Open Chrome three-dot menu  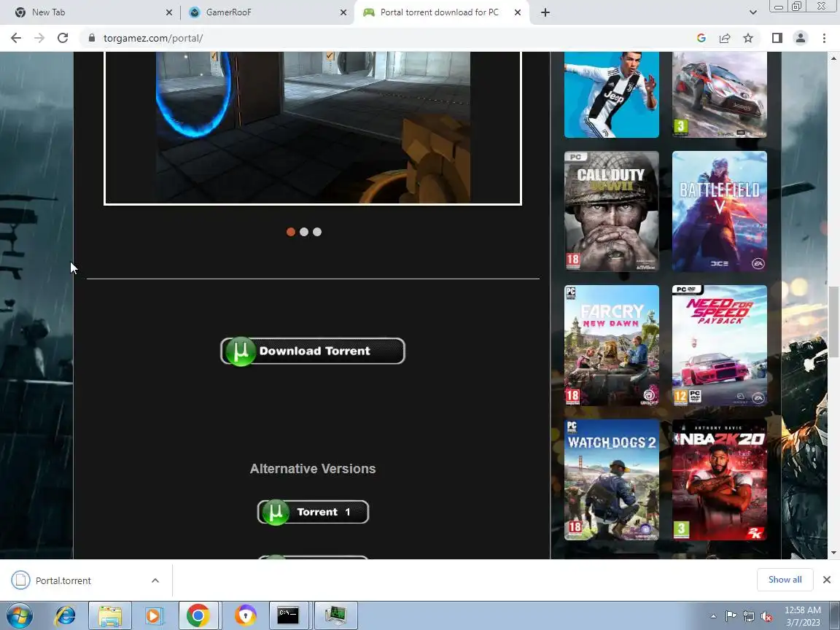824,38
